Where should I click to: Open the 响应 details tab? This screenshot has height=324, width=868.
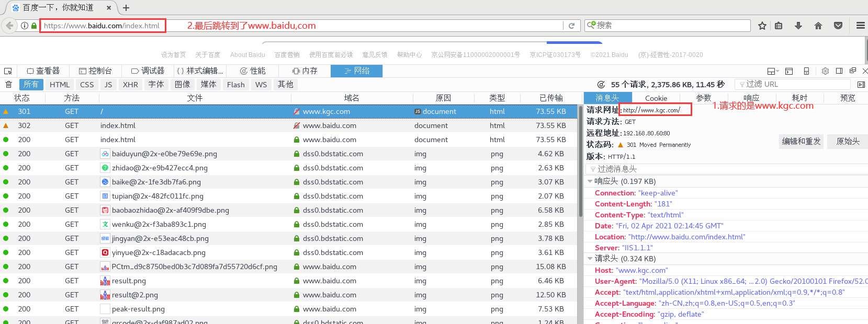751,98
